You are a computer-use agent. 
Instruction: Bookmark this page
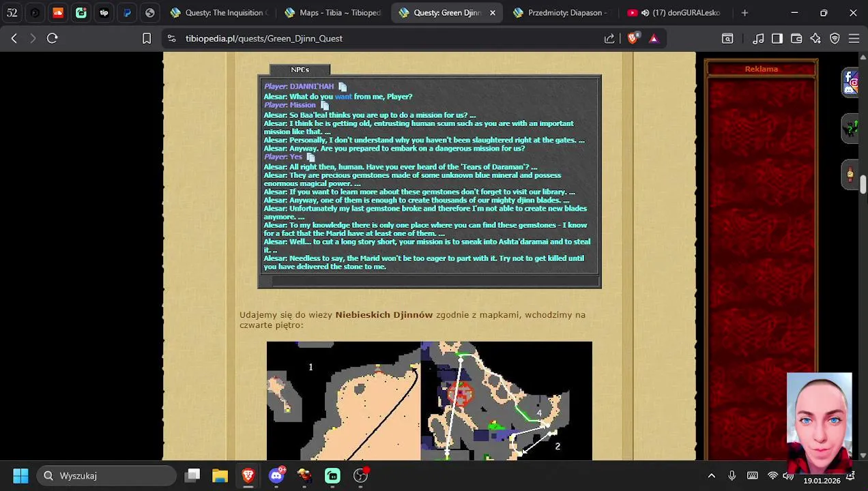pos(146,39)
